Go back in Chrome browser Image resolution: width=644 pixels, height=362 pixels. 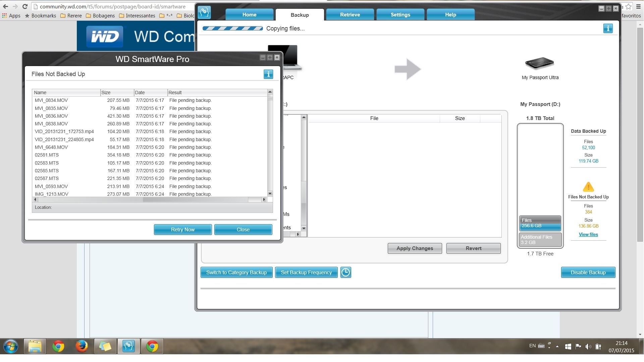[5, 6]
